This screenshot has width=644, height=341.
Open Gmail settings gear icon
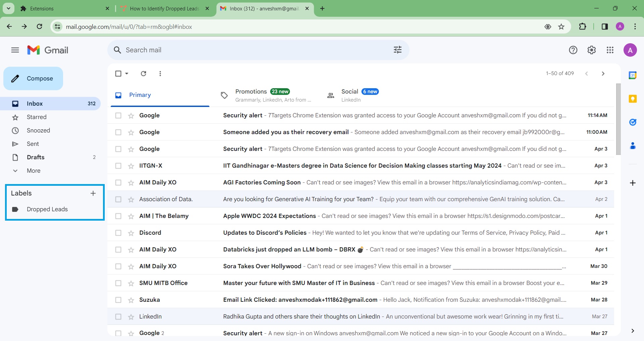click(591, 50)
